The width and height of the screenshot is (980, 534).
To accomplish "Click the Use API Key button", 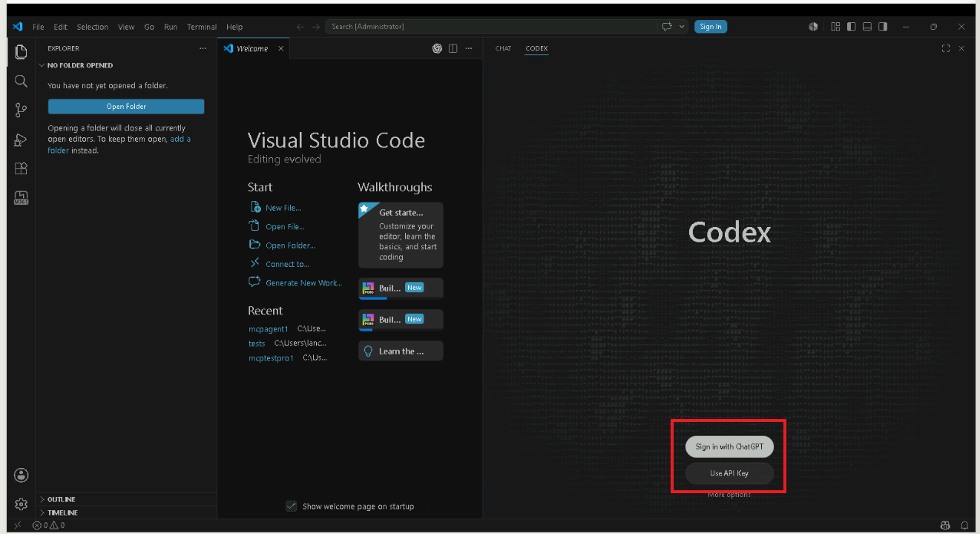I will 729,473.
